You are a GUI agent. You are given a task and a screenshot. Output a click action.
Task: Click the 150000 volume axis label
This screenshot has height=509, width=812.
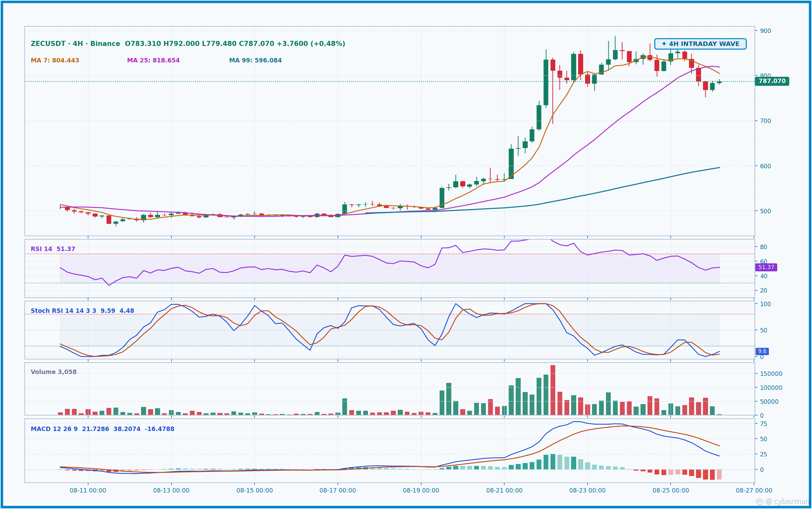pos(771,374)
